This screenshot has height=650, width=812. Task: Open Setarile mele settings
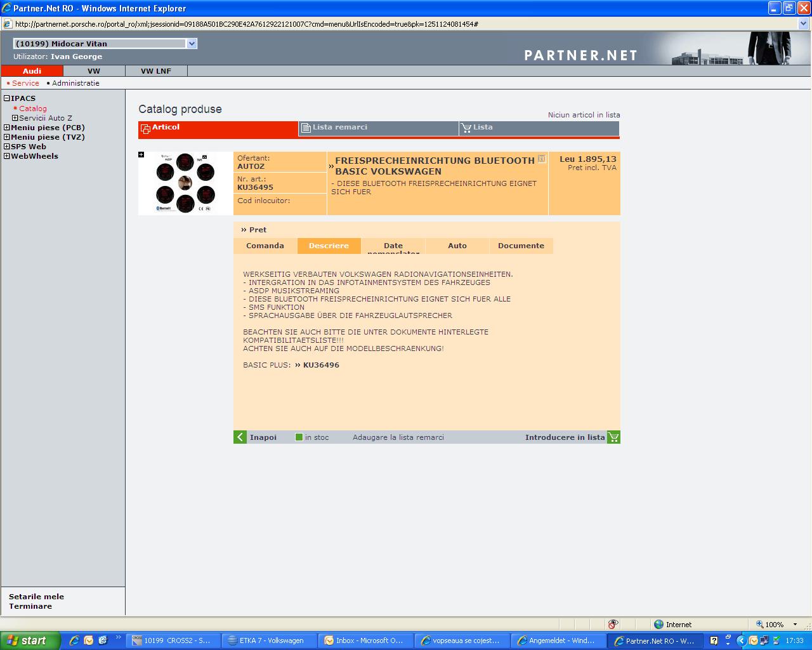coord(36,597)
